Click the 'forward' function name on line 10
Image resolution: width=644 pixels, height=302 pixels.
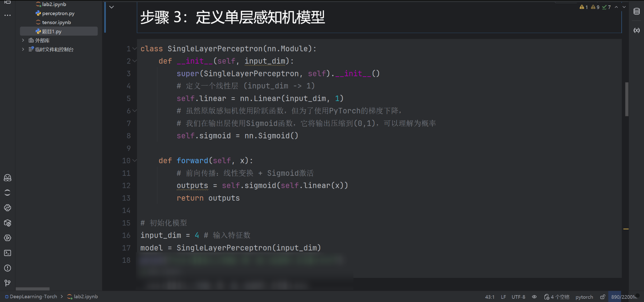tap(192, 161)
